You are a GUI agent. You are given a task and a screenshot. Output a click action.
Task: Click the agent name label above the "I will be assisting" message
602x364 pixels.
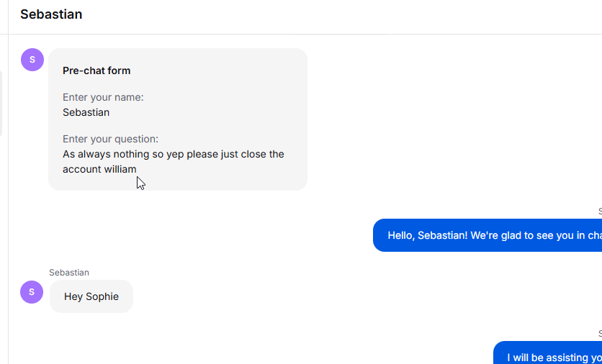600,333
